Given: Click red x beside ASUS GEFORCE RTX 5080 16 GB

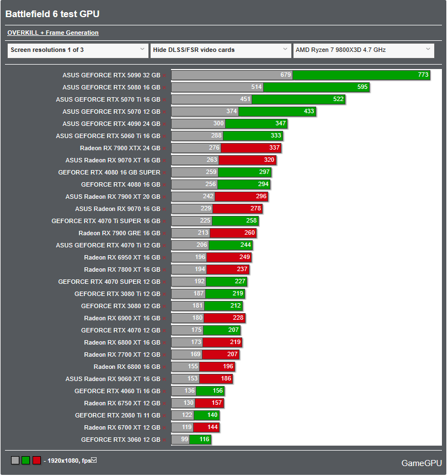Looking at the screenshot, I should (164, 88).
